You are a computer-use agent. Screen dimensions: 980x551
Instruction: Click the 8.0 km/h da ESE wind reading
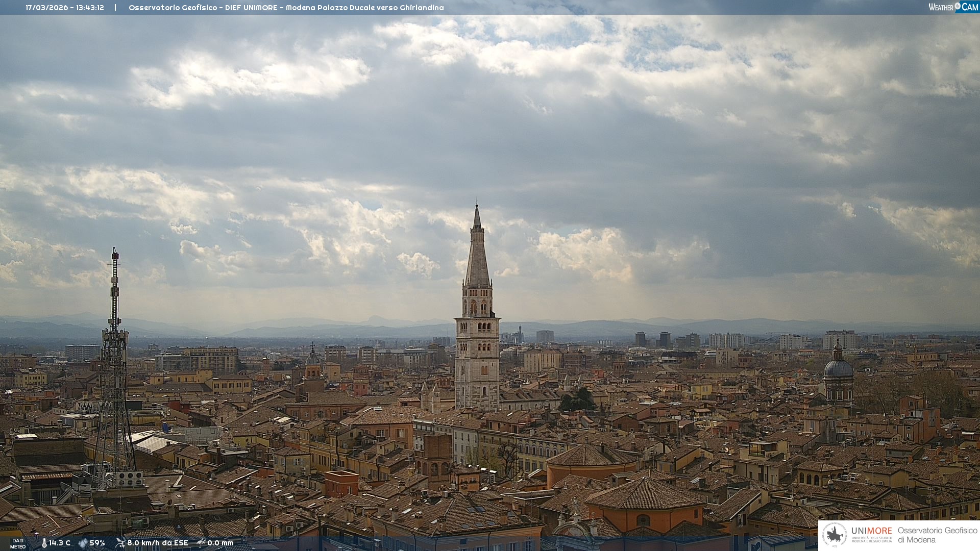point(157,543)
